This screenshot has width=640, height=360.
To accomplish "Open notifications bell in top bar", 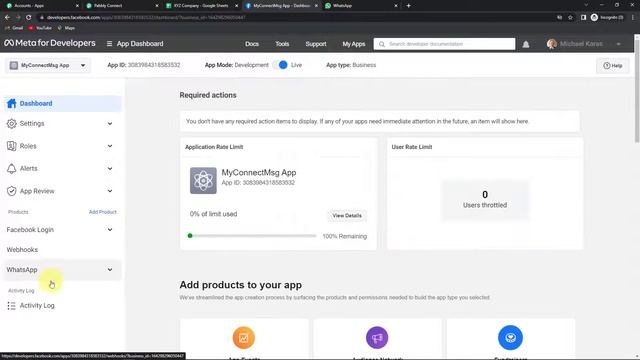I will coord(526,44).
